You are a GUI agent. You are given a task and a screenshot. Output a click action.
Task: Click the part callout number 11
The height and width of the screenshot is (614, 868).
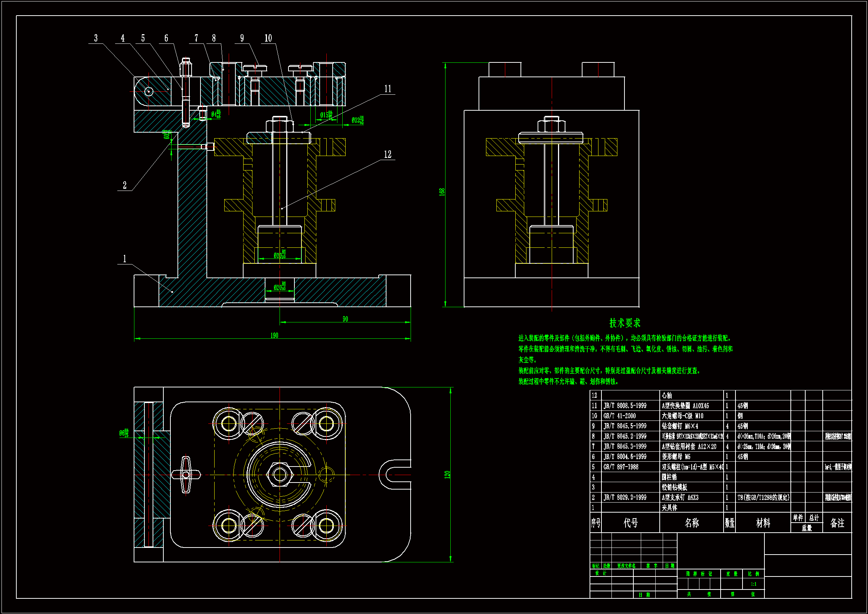[x=388, y=88]
